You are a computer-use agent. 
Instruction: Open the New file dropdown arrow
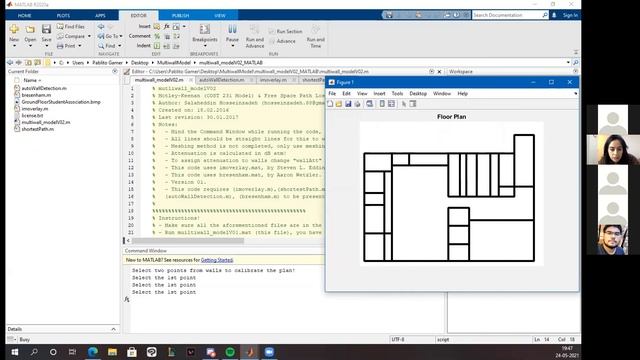pos(14,46)
